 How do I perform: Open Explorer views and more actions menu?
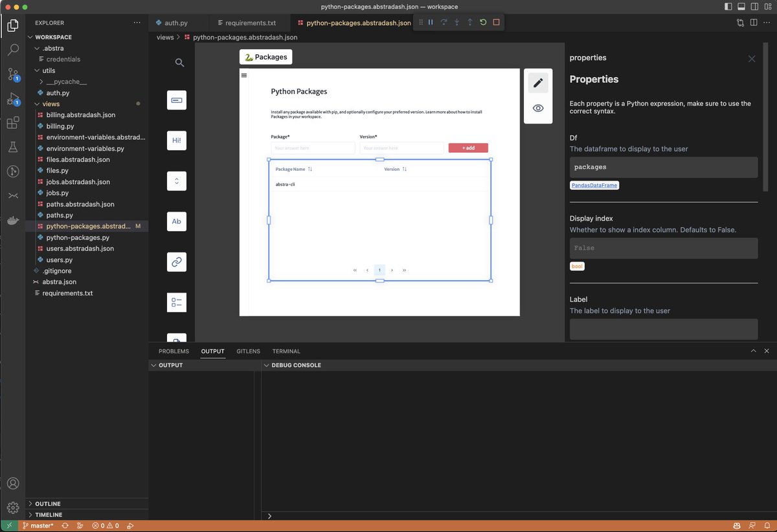[137, 23]
